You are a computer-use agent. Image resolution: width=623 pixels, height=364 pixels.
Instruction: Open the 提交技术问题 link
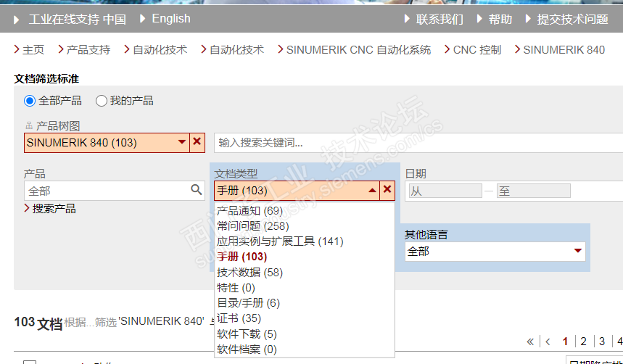(572, 19)
